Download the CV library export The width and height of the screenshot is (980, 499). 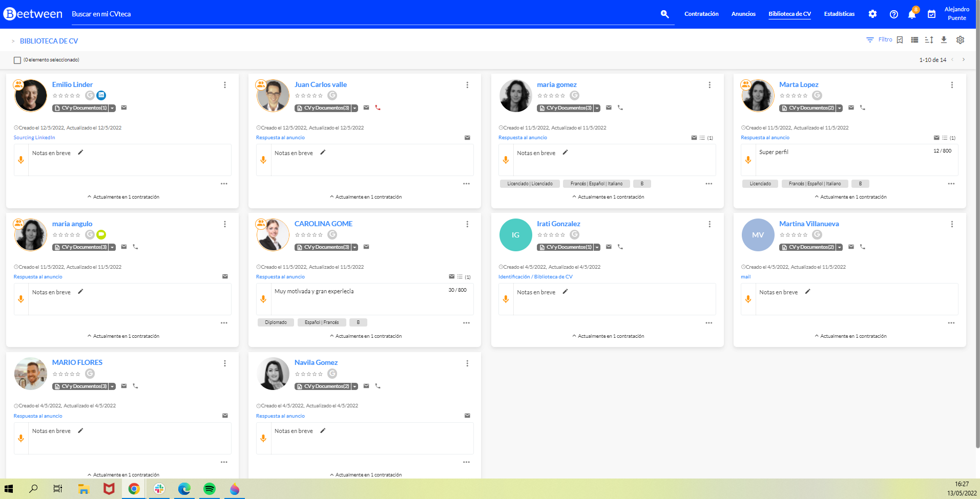pos(944,39)
